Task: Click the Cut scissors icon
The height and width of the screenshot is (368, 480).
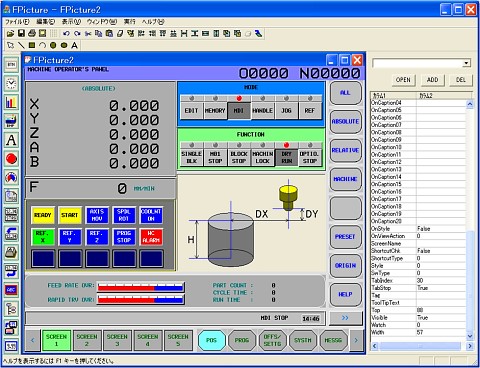Action: (x=88, y=33)
